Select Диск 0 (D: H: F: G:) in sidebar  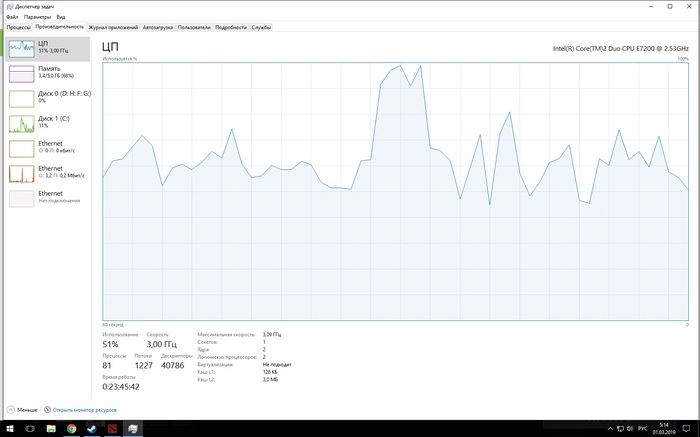[46, 97]
